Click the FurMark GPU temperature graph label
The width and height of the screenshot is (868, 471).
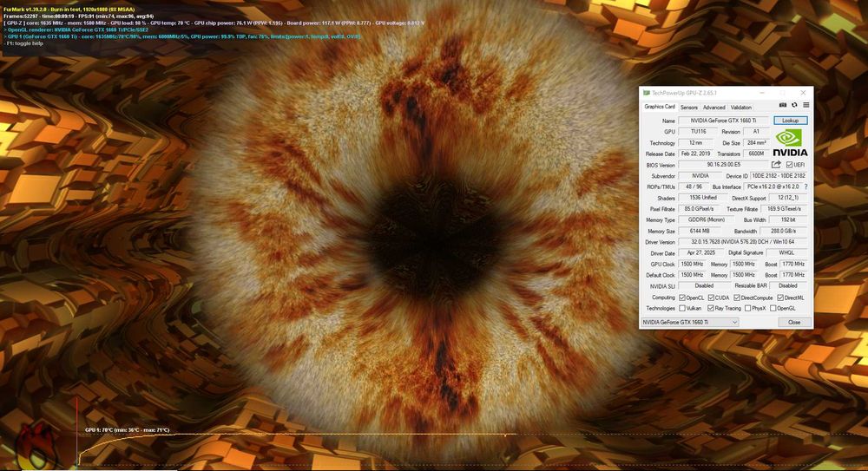coord(128,430)
